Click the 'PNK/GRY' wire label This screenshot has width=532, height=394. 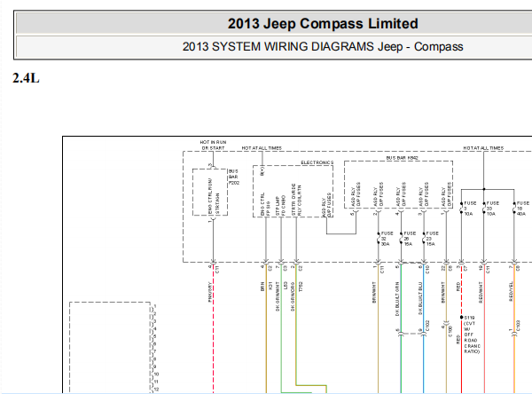210,292
